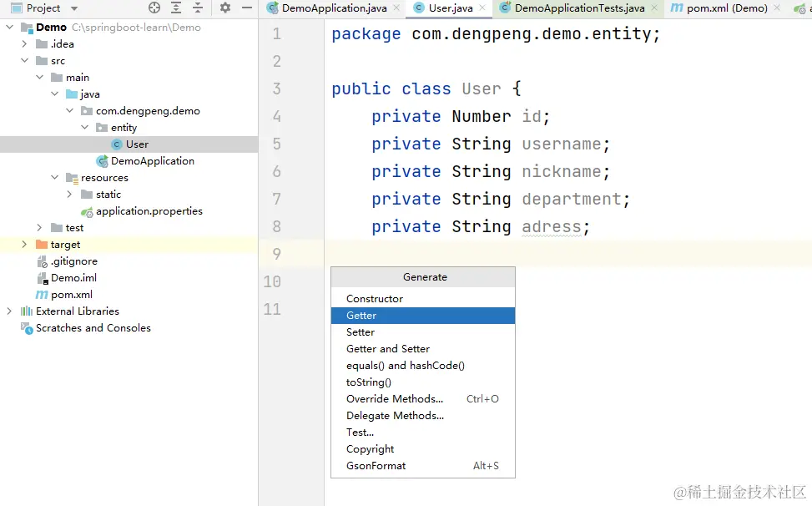Choose GsonFormat in Generate menu

pyautogui.click(x=423, y=466)
